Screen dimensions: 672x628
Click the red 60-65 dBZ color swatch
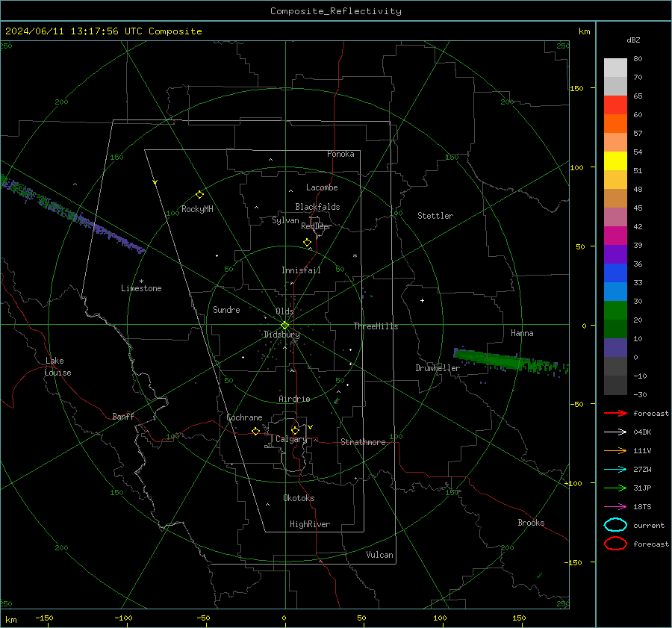pos(615,105)
